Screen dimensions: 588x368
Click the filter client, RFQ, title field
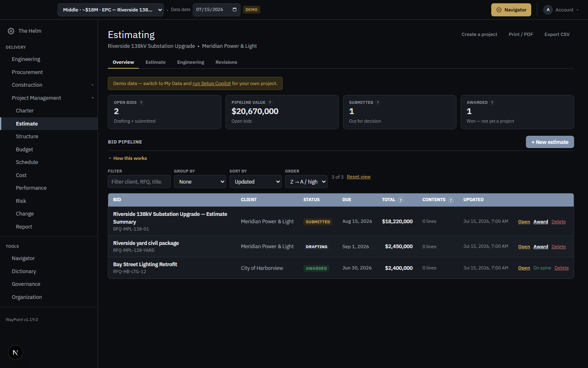click(139, 182)
